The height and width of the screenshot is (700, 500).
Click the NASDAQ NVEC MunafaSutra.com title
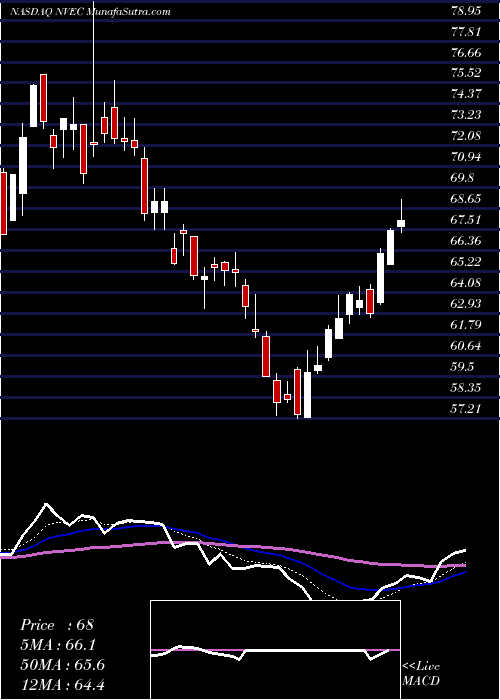(x=91, y=12)
